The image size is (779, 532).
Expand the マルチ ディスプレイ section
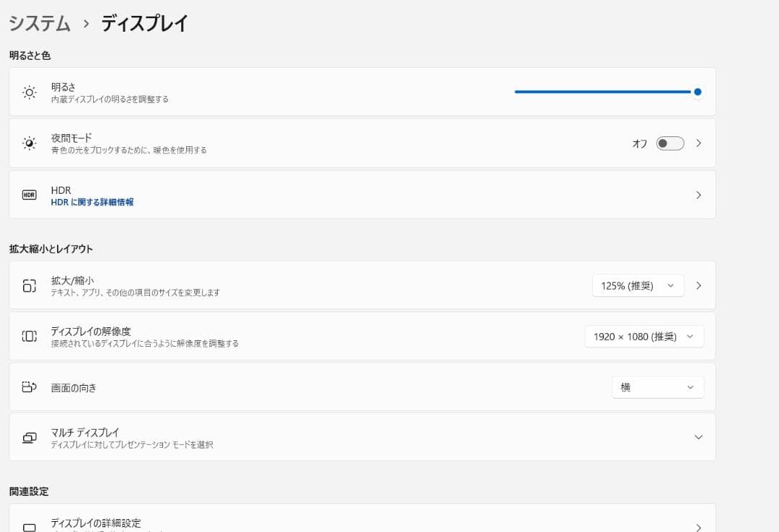click(x=697, y=437)
